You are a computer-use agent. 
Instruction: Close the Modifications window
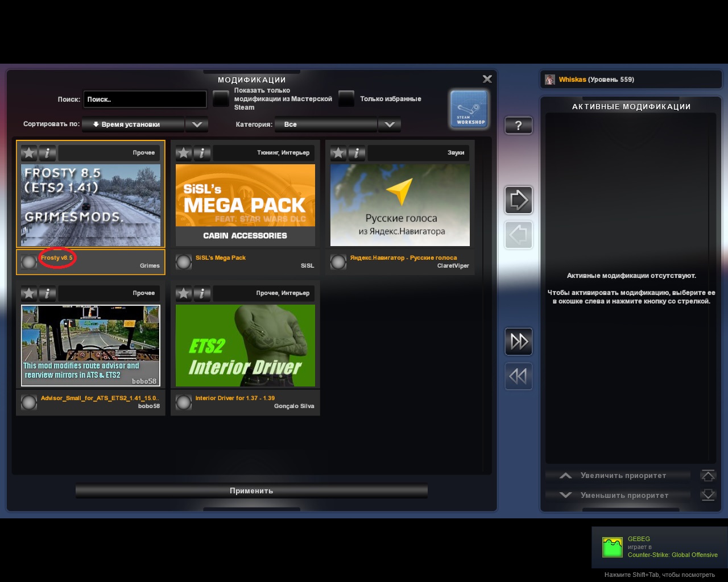click(x=487, y=79)
